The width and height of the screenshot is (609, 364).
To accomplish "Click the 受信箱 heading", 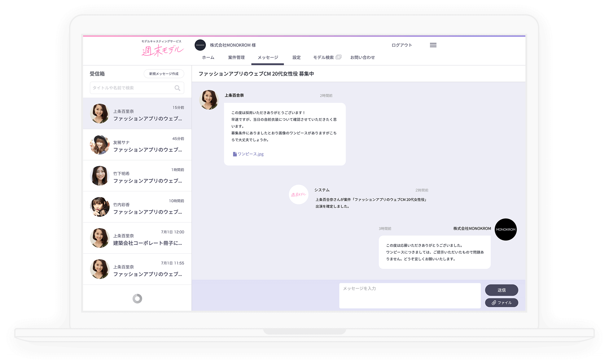I will 97,74.
